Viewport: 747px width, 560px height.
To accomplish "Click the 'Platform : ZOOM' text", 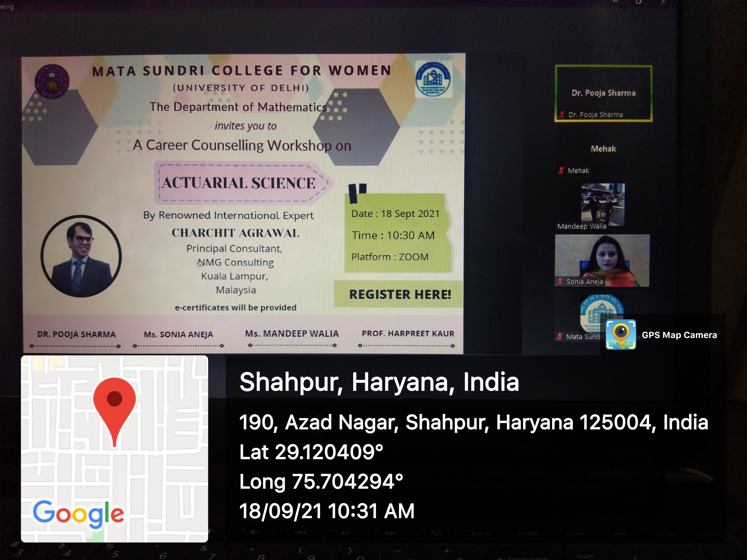I will pyautogui.click(x=390, y=257).
